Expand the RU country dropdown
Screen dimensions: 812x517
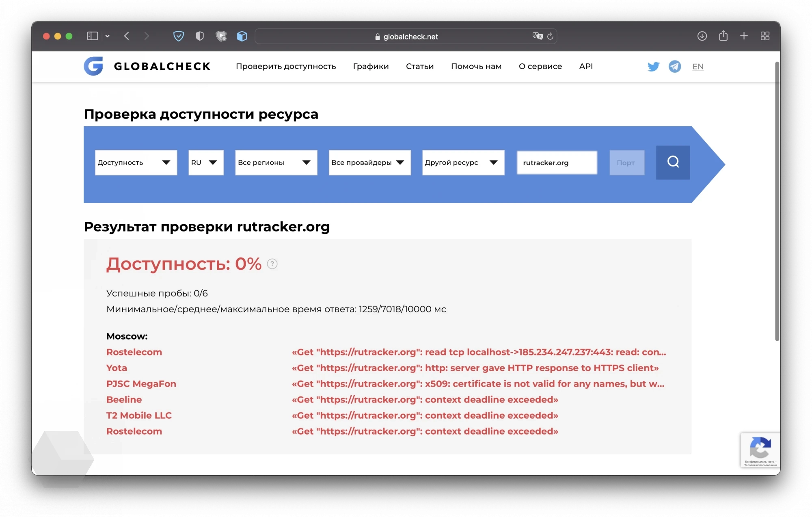(x=206, y=162)
